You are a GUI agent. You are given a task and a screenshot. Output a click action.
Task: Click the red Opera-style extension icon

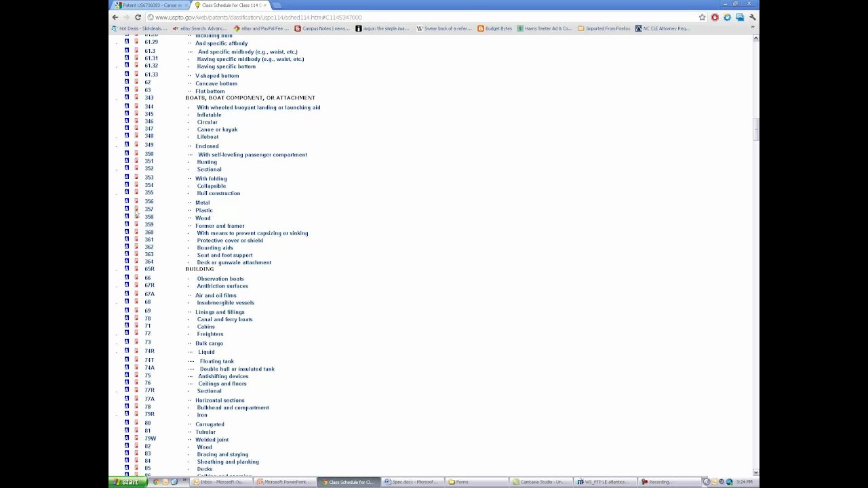(x=715, y=17)
